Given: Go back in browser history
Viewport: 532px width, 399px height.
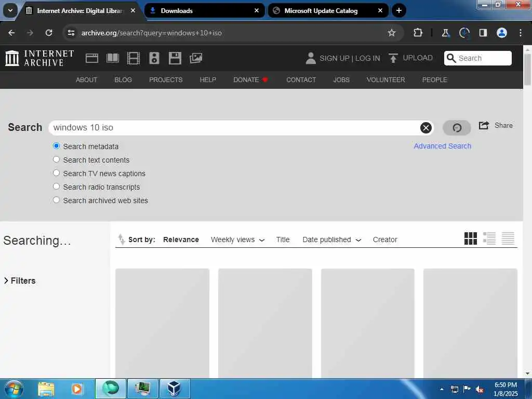Looking at the screenshot, I should coord(11,33).
